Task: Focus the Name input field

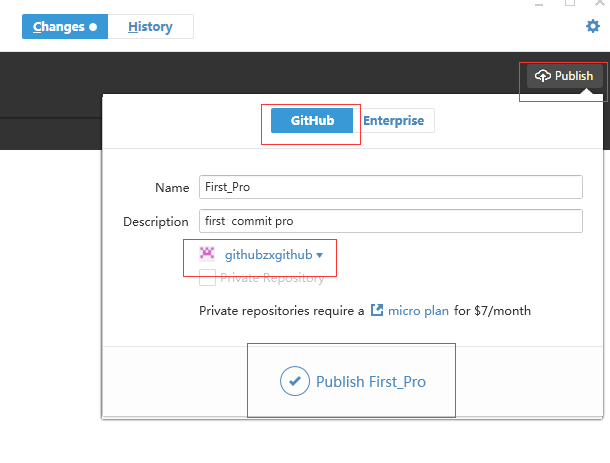Action: click(391, 187)
